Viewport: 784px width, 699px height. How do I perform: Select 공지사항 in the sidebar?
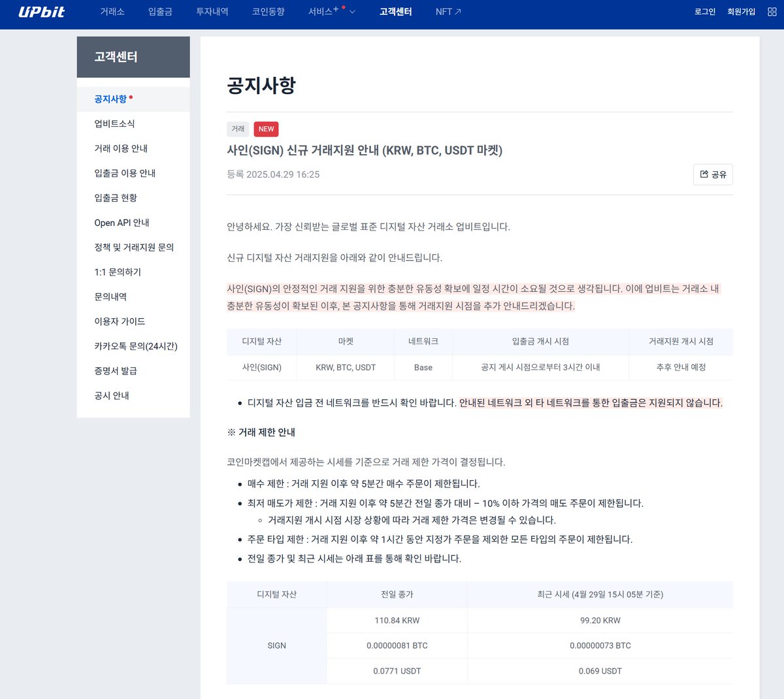(133, 99)
